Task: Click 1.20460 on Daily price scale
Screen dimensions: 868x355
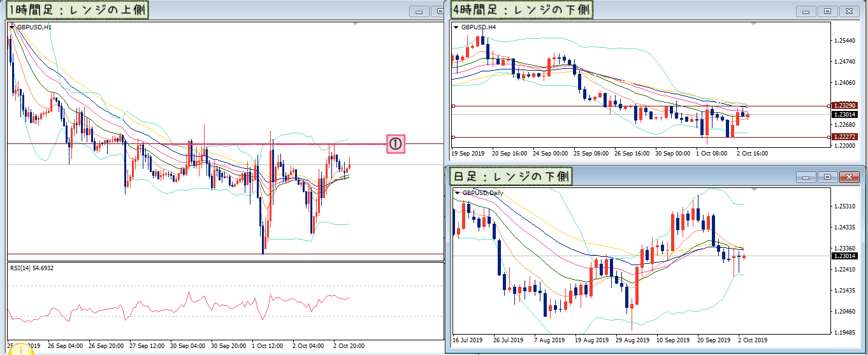Action: 845,311
